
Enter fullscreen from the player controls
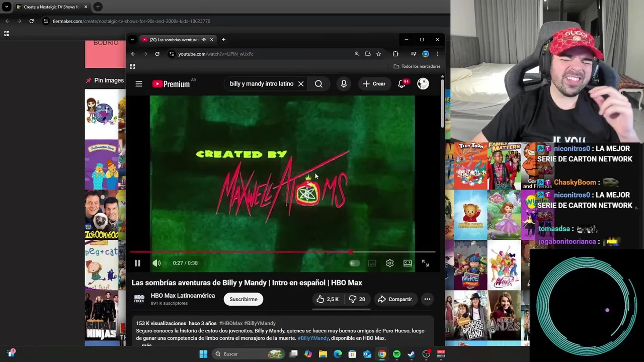coord(425,263)
